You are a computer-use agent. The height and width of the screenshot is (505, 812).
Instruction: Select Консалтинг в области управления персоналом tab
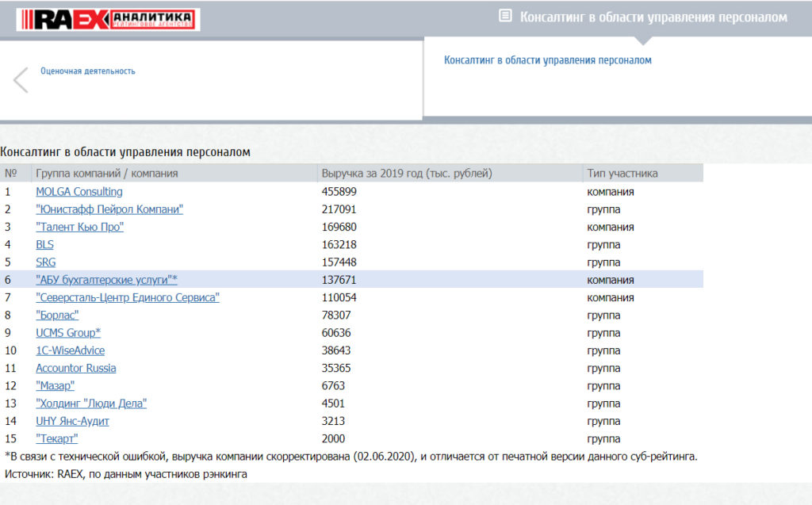547,60
